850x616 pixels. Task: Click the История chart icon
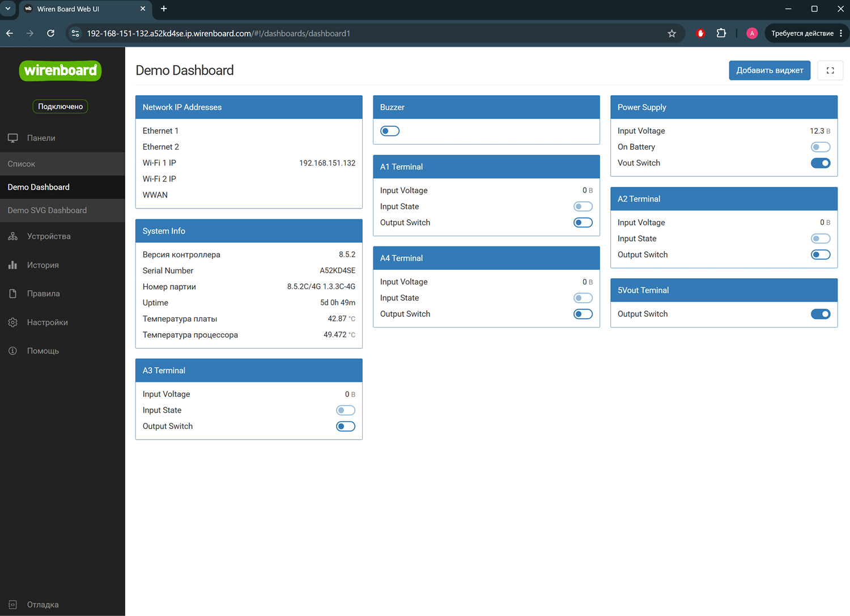tap(13, 265)
